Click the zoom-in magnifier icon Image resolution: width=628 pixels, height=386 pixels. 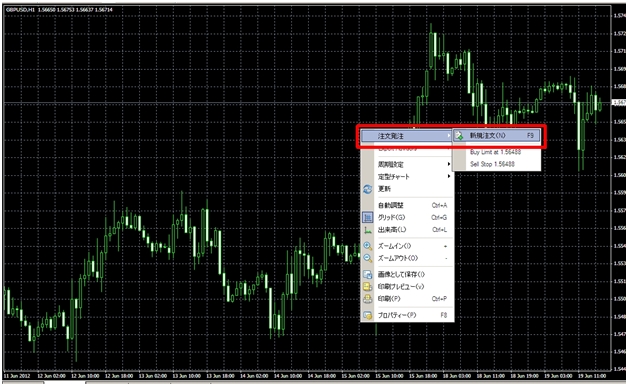point(367,246)
